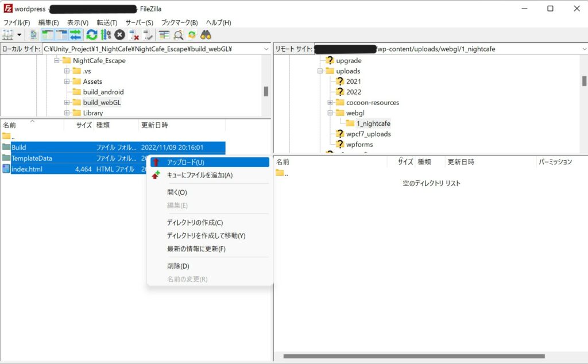Select build_android folder in local tree
This screenshot has width=588, height=364.
(x=103, y=92)
